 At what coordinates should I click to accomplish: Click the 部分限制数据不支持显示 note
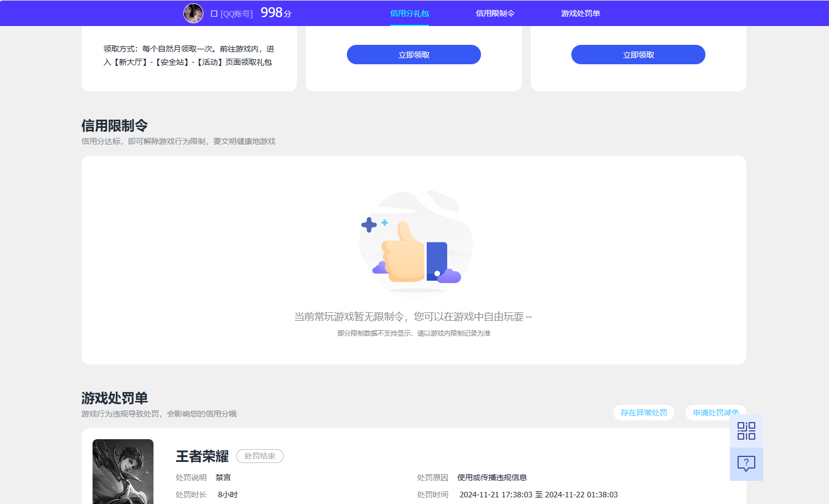pyautogui.click(x=414, y=333)
